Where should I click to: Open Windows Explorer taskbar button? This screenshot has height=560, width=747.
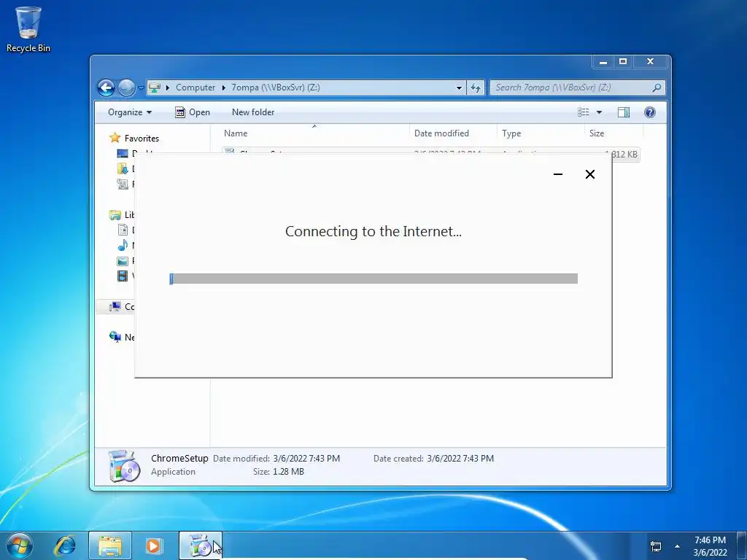(109, 545)
